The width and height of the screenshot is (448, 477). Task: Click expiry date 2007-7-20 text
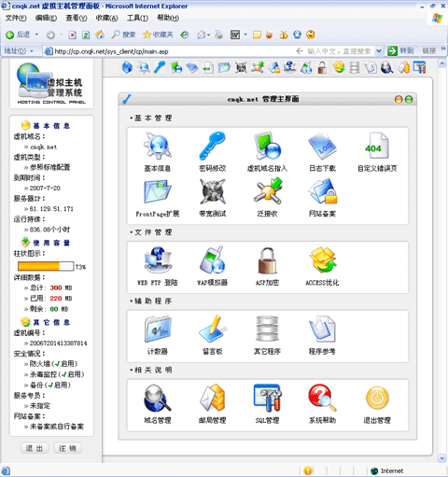[x=45, y=189]
